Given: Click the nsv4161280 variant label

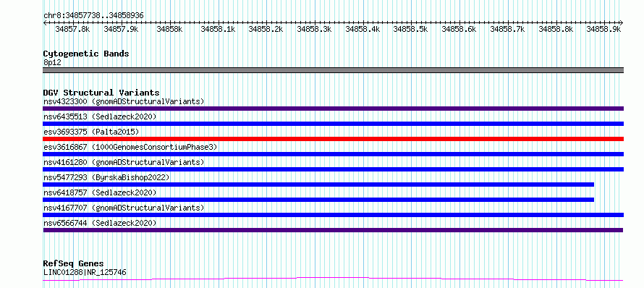Looking at the screenshot, I should [x=124, y=162].
